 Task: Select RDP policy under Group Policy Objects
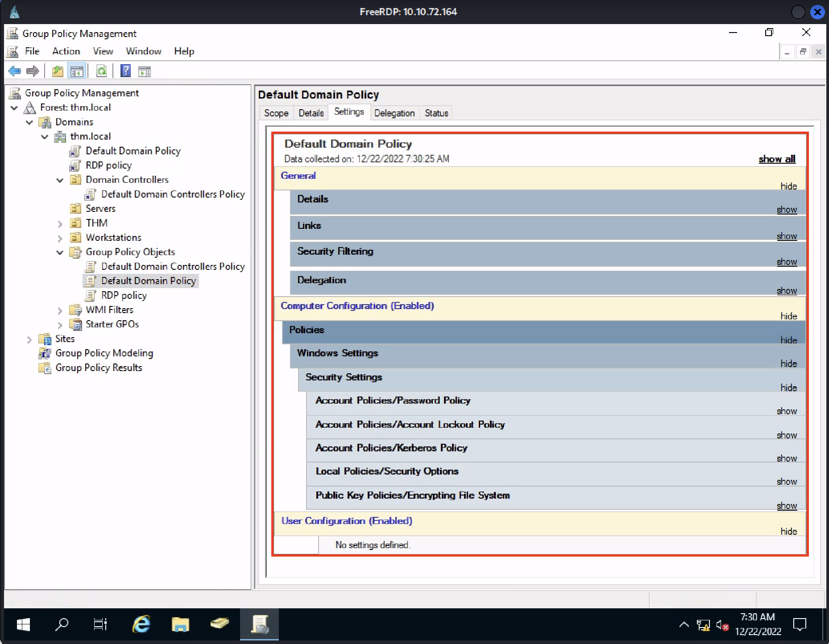tap(124, 296)
